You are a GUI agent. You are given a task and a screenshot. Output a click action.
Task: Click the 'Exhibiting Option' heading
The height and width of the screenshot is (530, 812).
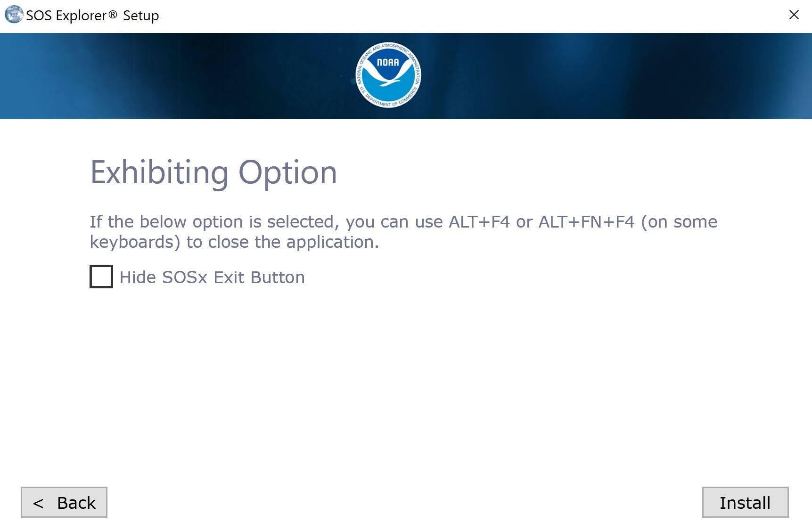213,172
